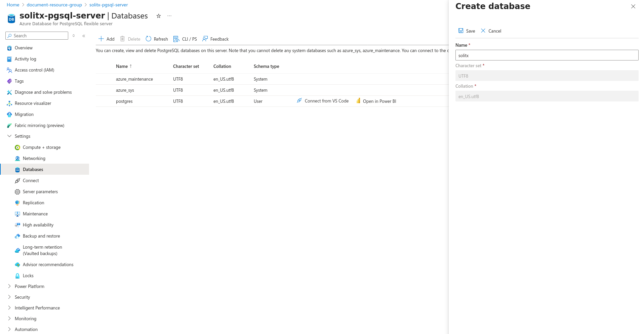Click the Locks padlock icon
Screen dimensions: 644x334
[17, 276]
